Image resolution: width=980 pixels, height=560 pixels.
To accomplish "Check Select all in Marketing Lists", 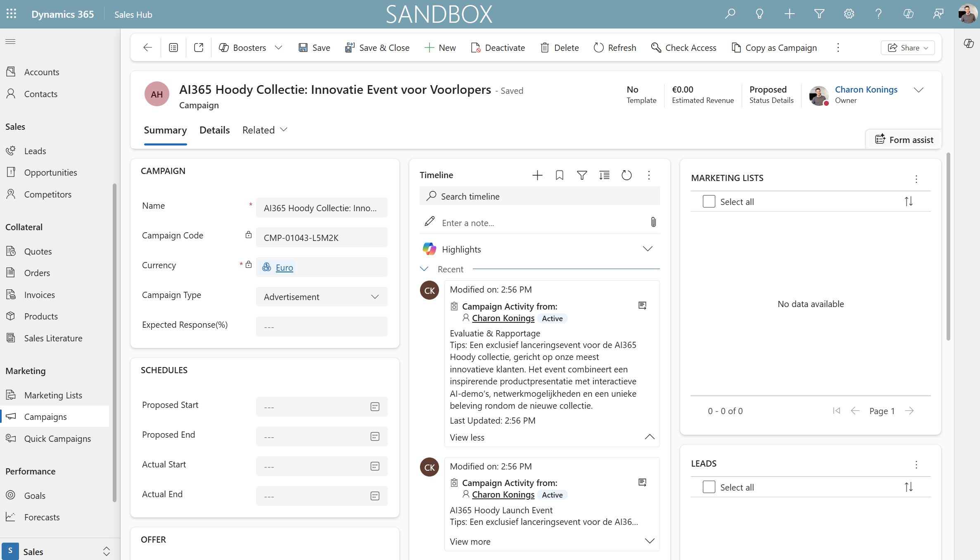I will [709, 202].
